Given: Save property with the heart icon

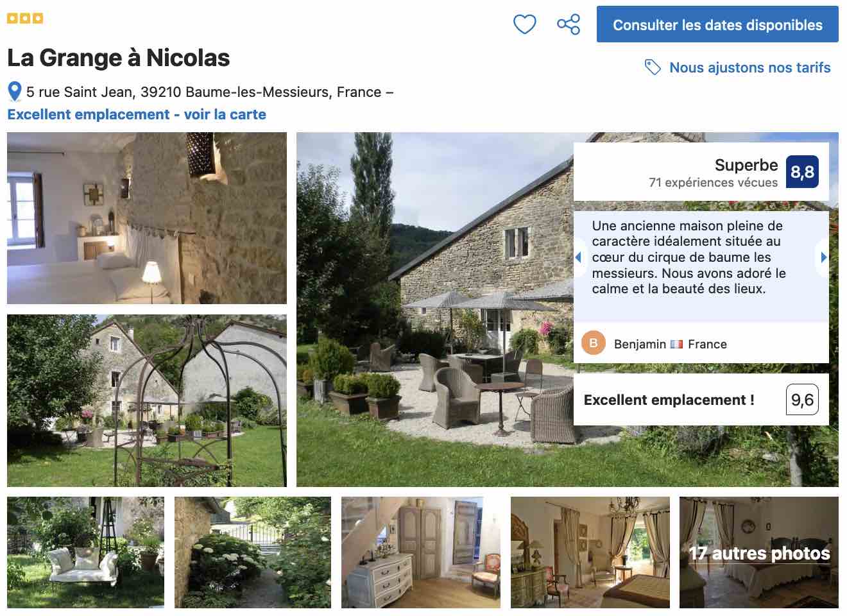Looking at the screenshot, I should (524, 24).
